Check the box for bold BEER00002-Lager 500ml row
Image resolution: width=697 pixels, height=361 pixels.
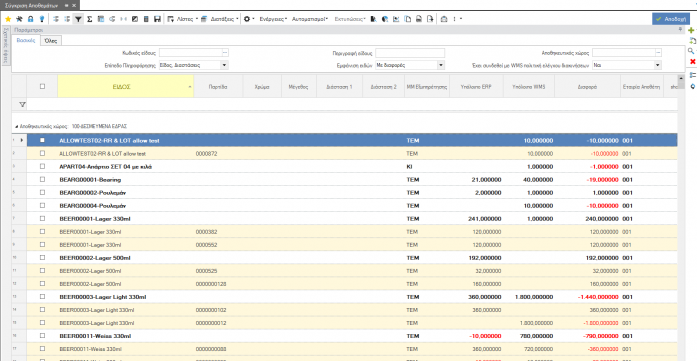point(42,257)
